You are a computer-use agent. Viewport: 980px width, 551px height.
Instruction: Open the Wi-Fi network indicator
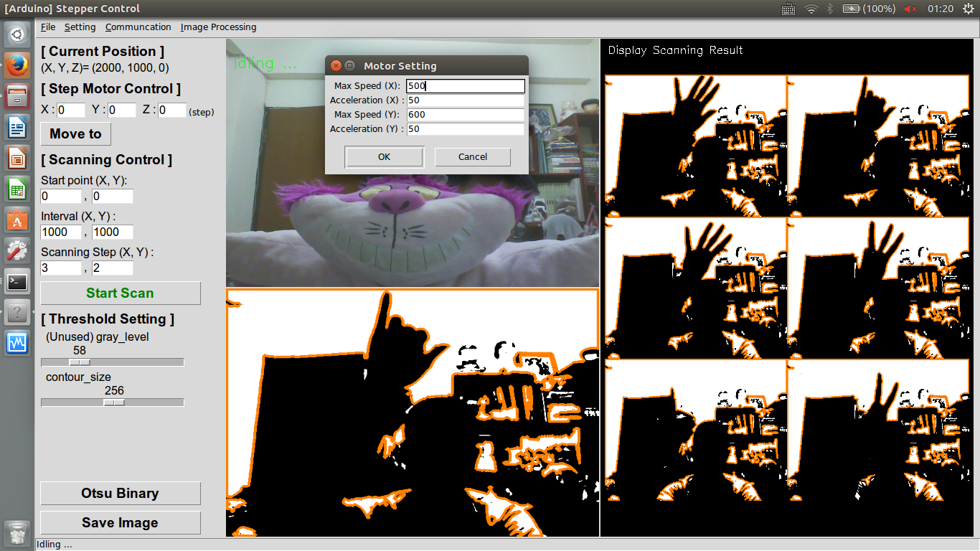tap(811, 9)
